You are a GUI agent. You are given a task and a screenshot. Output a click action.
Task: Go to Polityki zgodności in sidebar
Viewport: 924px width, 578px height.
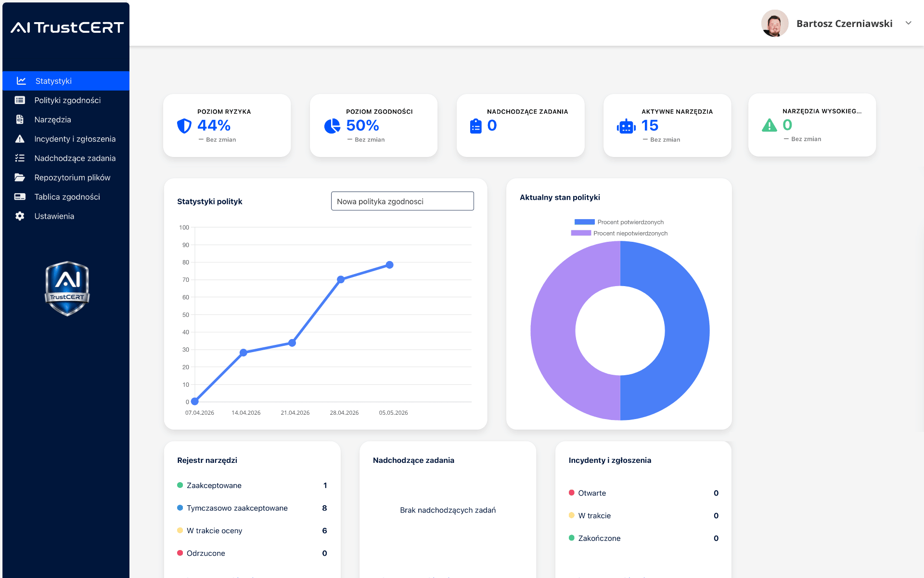point(66,100)
